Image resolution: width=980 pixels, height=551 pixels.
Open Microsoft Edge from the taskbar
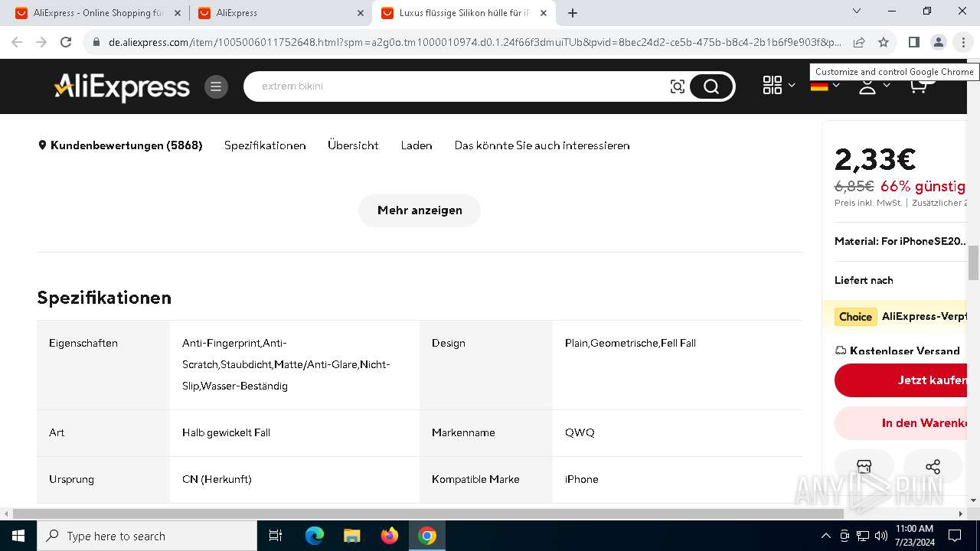tap(315, 536)
